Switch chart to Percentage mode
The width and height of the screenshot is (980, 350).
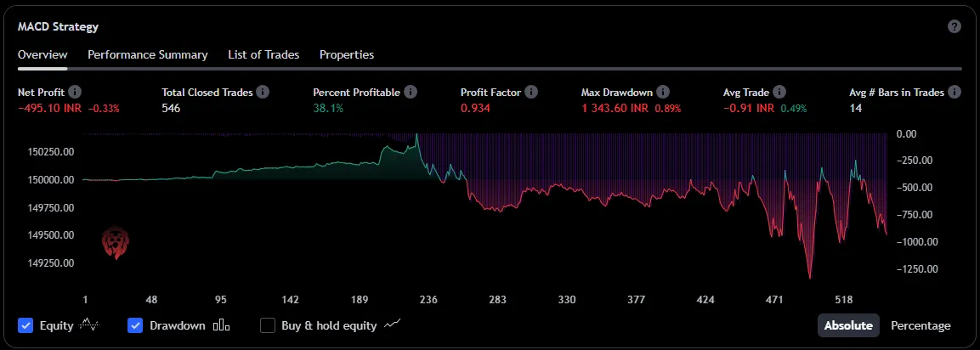click(x=921, y=325)
